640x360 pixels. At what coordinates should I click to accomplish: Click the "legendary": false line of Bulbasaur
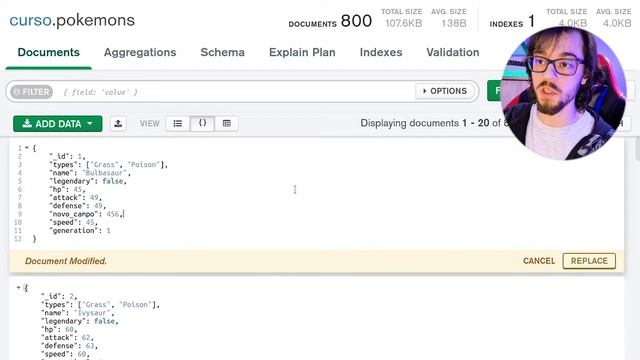tap(88, 181)
